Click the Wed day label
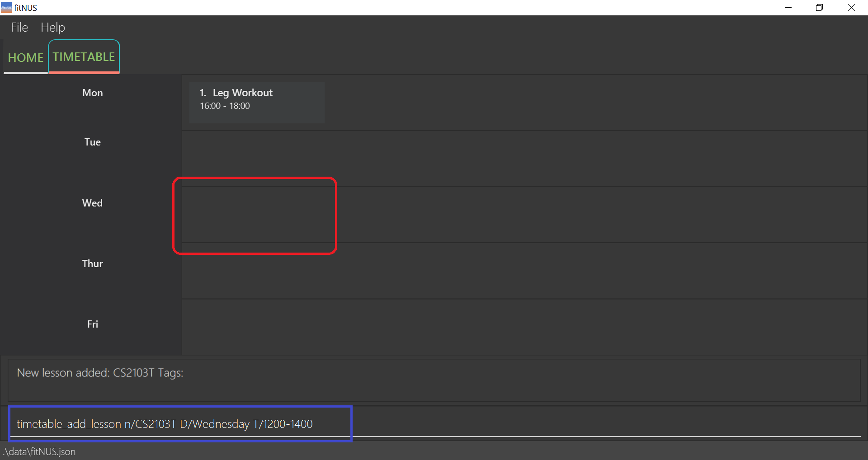The image size is (868, 460). [93, 203]
